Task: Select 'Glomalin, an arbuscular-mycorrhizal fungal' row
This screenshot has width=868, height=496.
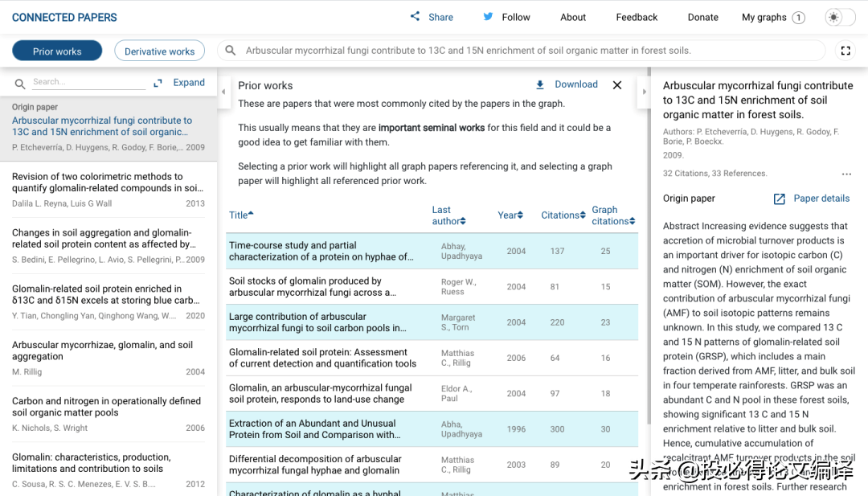Action: pos(432,394)
